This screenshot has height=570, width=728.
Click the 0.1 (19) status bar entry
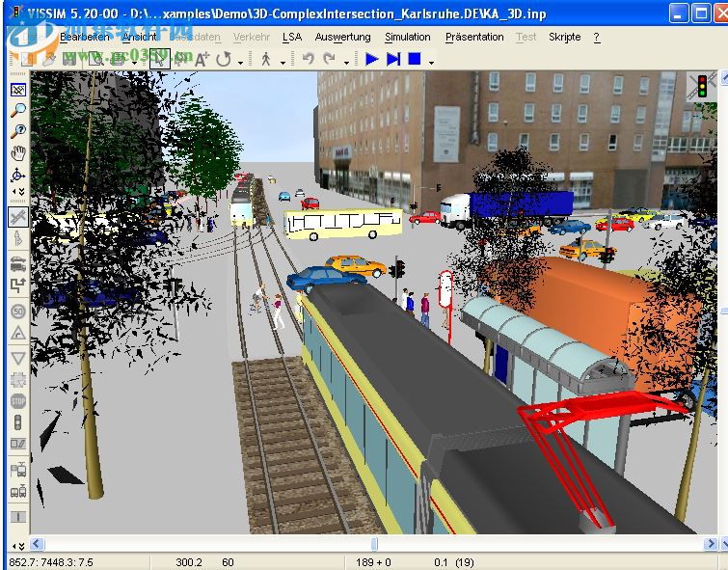pos(453,562)
